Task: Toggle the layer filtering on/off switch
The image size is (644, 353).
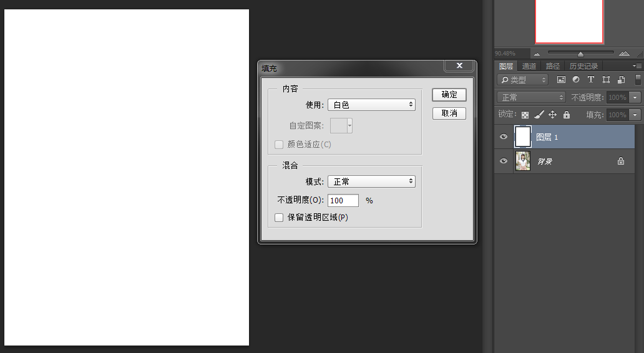Action: pyautogui.click(x=638, y=80)
